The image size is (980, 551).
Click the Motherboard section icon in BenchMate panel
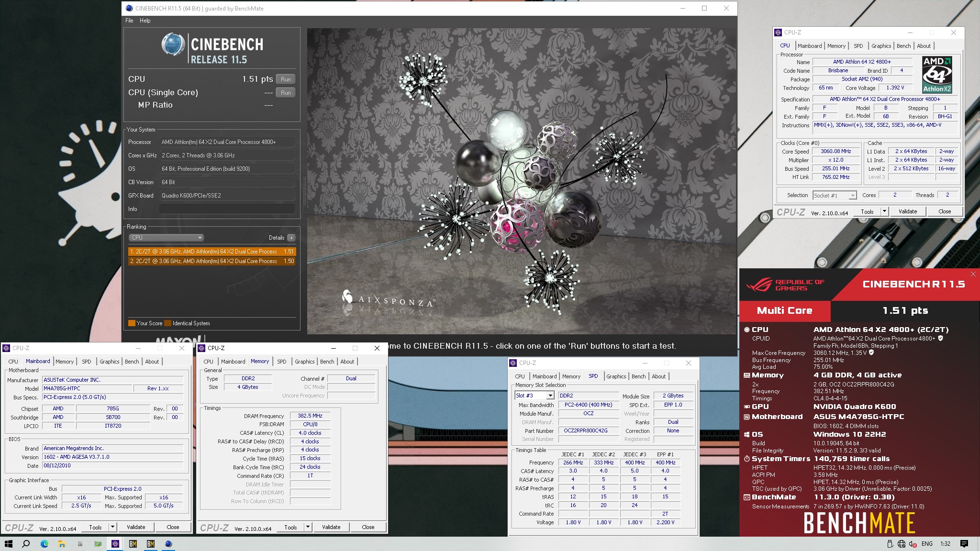pyautogui.click(x=746, y=417)
